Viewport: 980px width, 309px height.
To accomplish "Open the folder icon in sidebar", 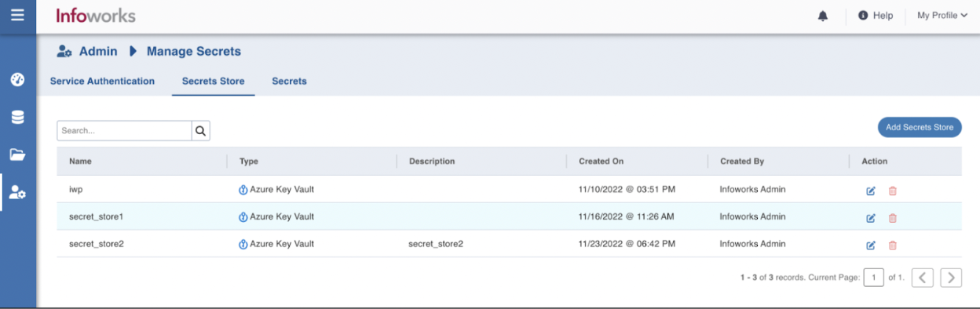I will (17, 154).
